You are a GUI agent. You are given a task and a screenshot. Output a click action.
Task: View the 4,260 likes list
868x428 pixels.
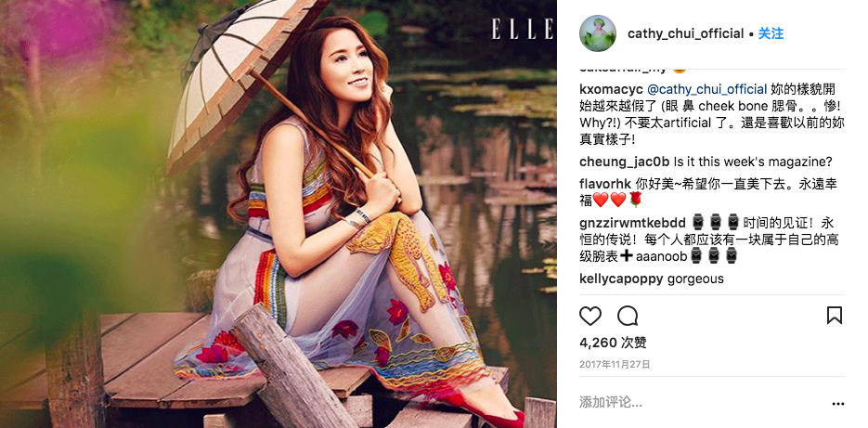613,343
